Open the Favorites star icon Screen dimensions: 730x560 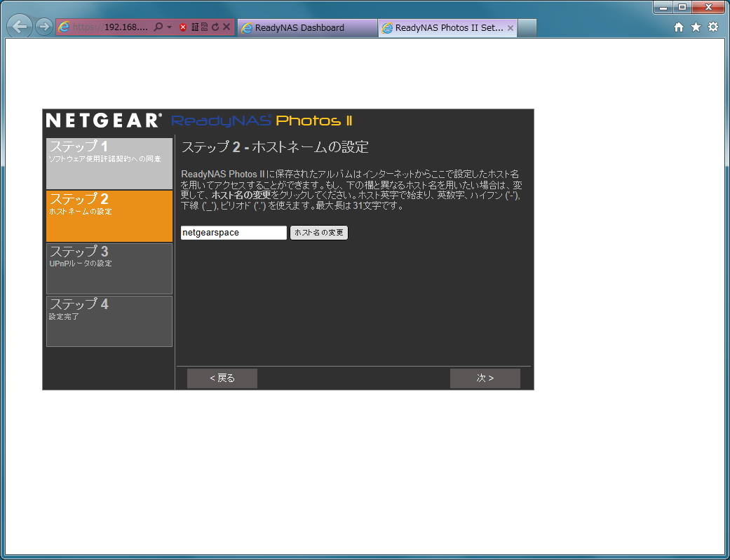[696, 27]
